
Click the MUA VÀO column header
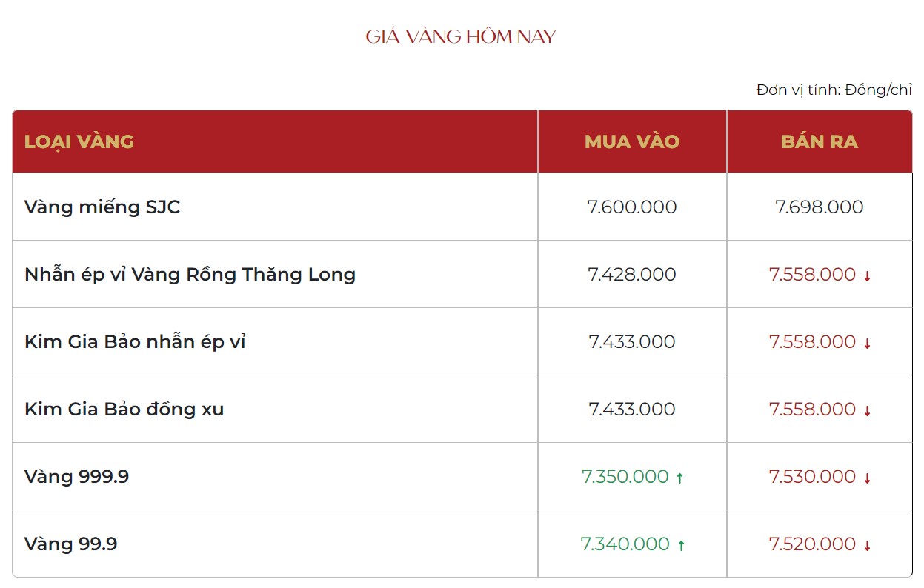[632, 142]
